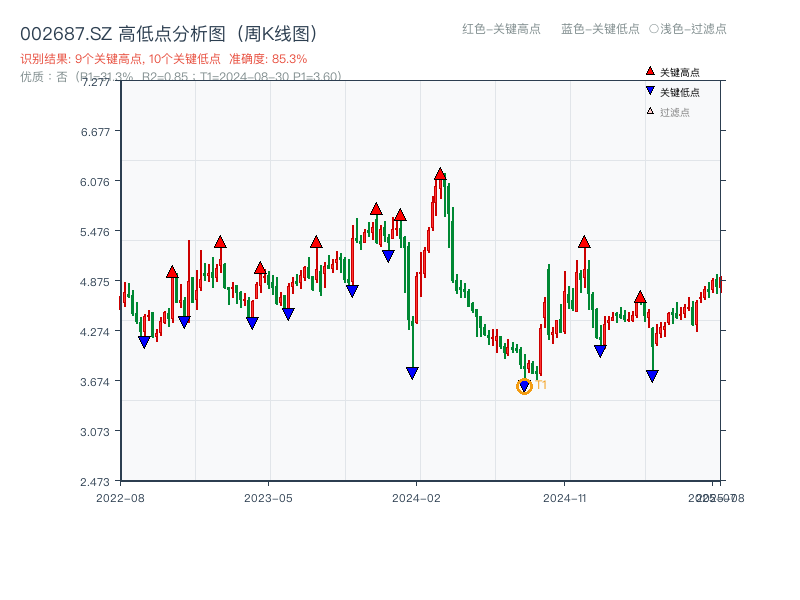
Task: Select the last blue low marker in April 2025
Action: tap(652, 376)
